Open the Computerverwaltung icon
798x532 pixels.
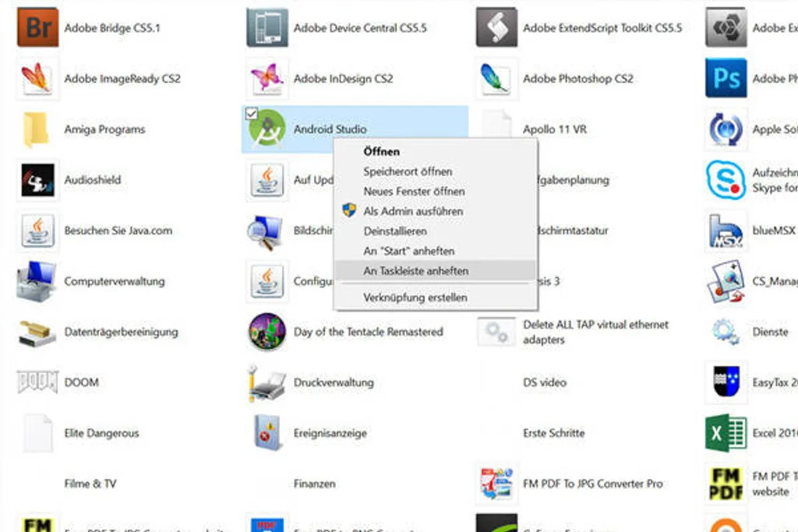(x=37, y=281)
